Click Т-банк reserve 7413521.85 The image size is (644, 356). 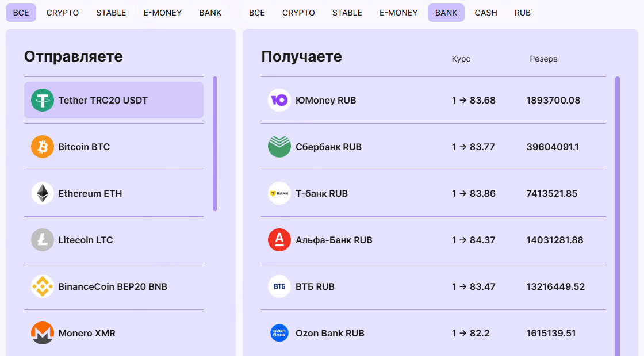(551, 193)
